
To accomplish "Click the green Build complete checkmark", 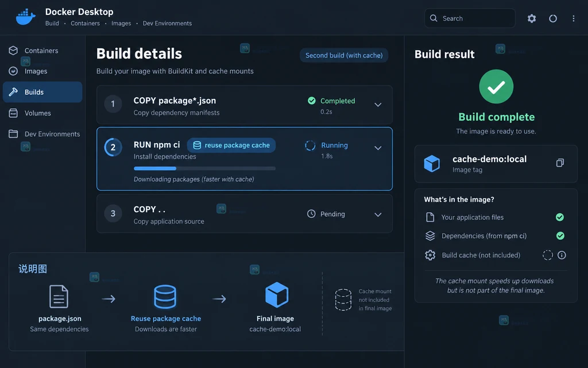I will tap(496, 87).
